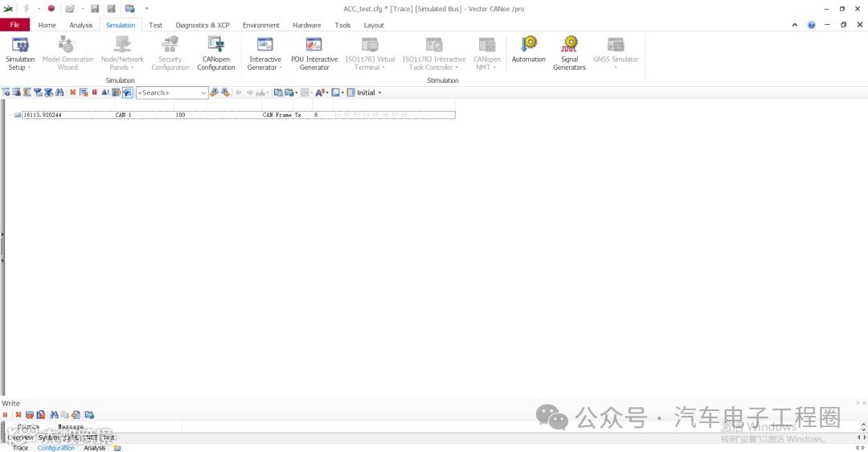868x452 pixels.
Task: Open the PDU Interactive Generator
Action: point(314,53)
